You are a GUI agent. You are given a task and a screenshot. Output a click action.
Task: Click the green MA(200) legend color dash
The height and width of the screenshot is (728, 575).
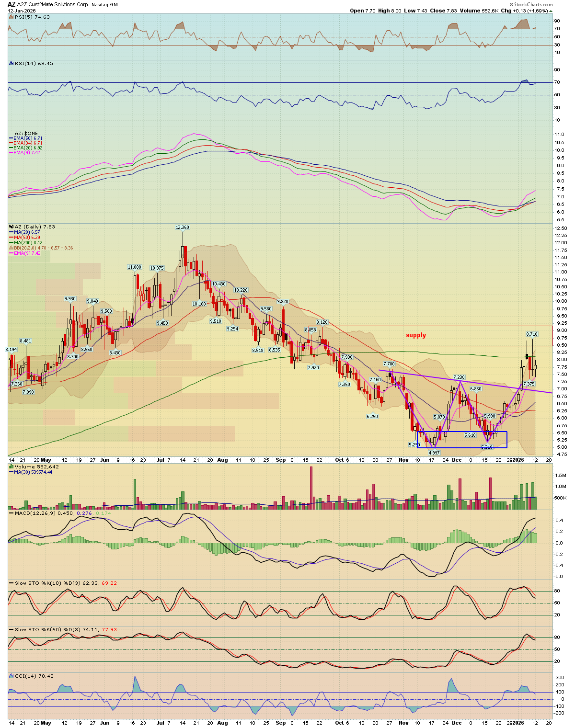(x=11, y=242)
